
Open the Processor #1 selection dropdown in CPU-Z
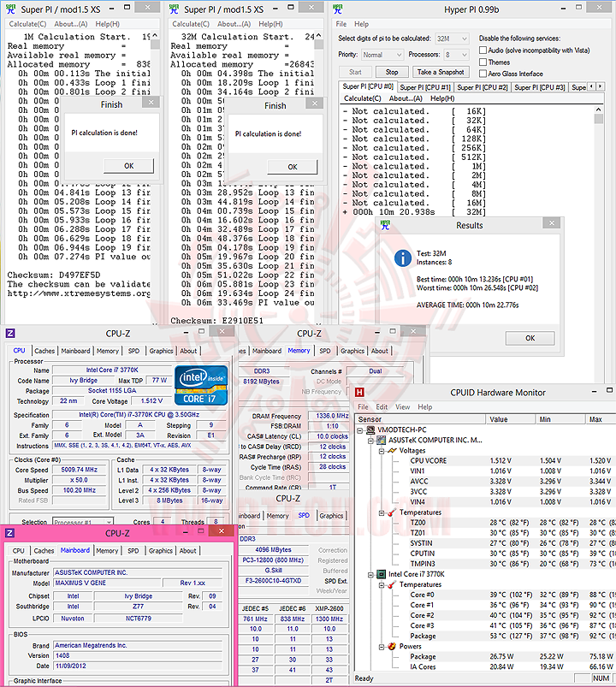83,522
